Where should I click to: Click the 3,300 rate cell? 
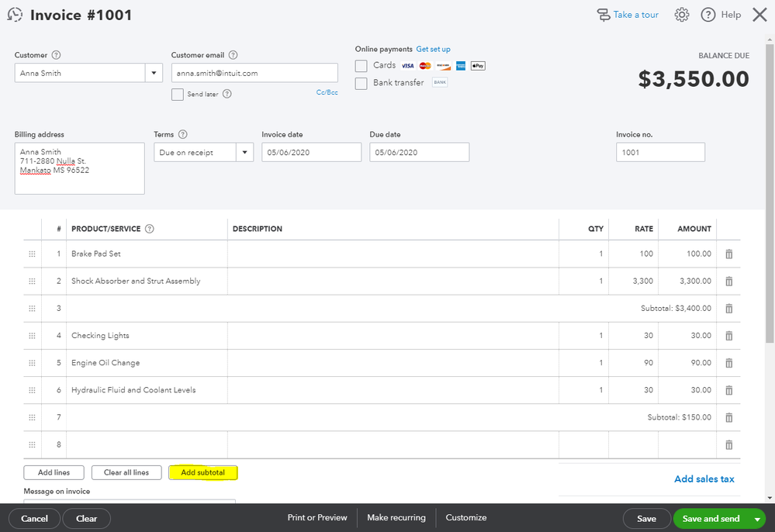point(633,281)
